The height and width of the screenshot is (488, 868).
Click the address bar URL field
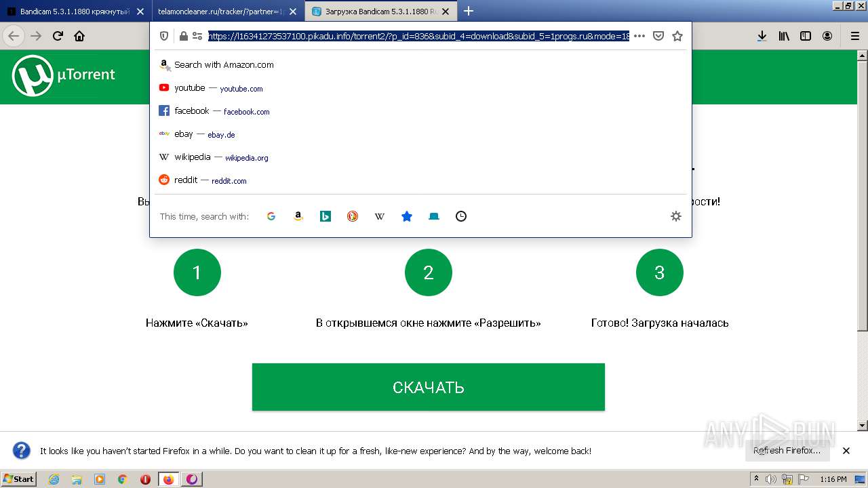(418, 36)
